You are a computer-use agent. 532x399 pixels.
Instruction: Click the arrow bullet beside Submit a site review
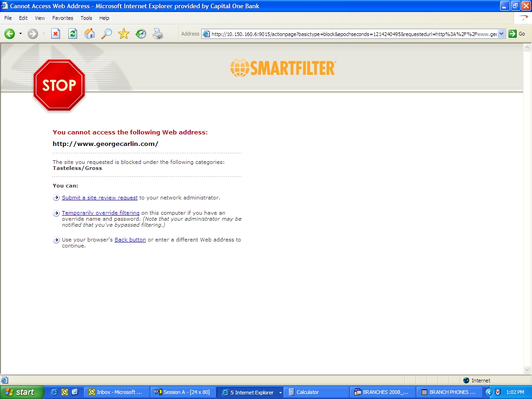[56, 198]
